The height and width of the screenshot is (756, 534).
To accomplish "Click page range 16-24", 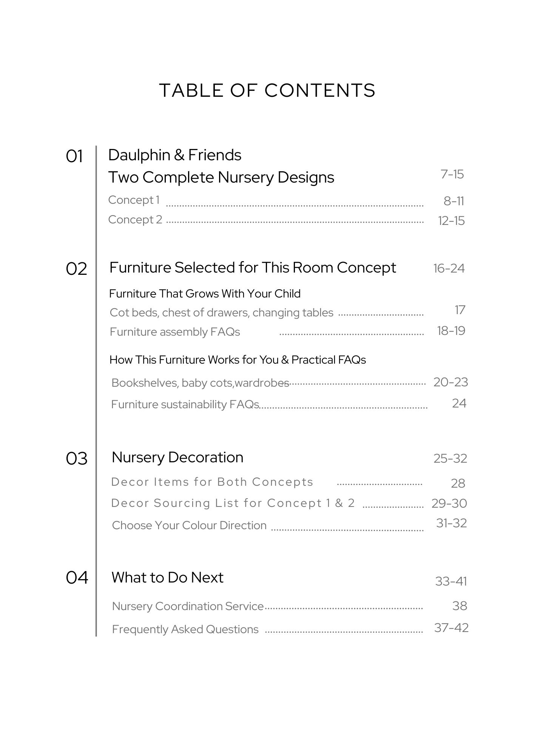I will [449, 268].
